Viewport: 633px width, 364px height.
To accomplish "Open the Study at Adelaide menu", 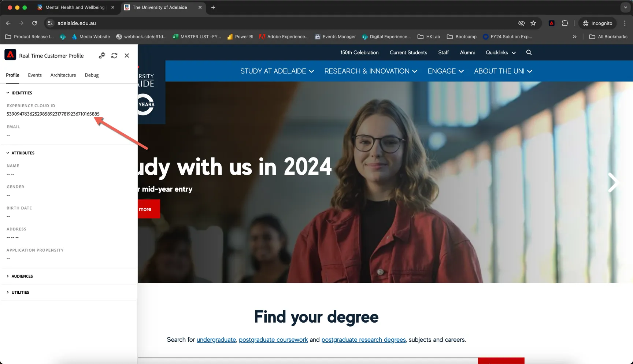I will point(277,71).
